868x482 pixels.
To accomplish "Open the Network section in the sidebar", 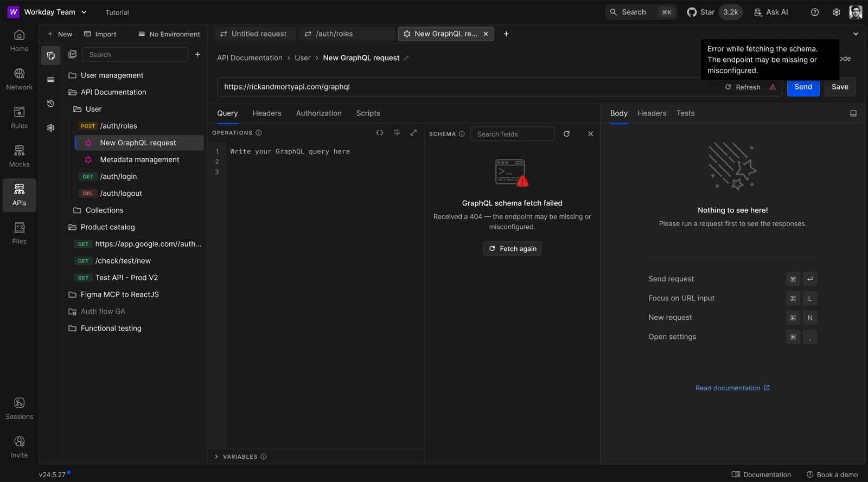I will (x=19, y=80).
